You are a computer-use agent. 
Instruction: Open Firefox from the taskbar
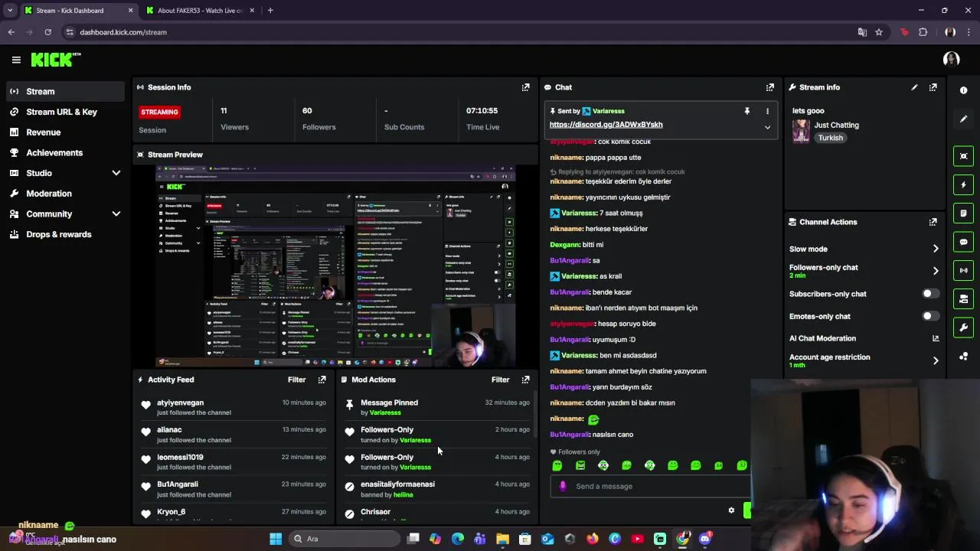tap(592, 539)
